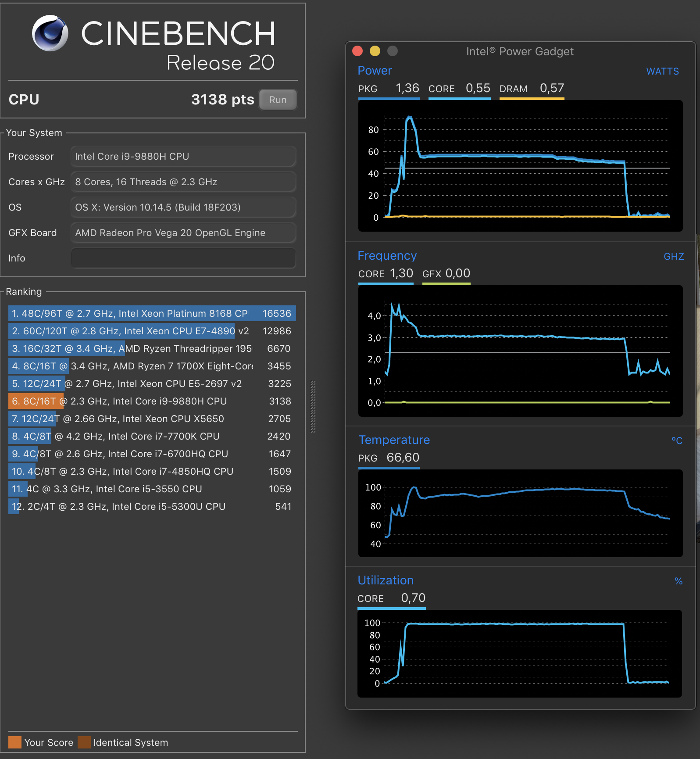Select ranking row Intel Xeon Platinum 8168
Screen dimensions: 700x759
[x=152, y=314]
